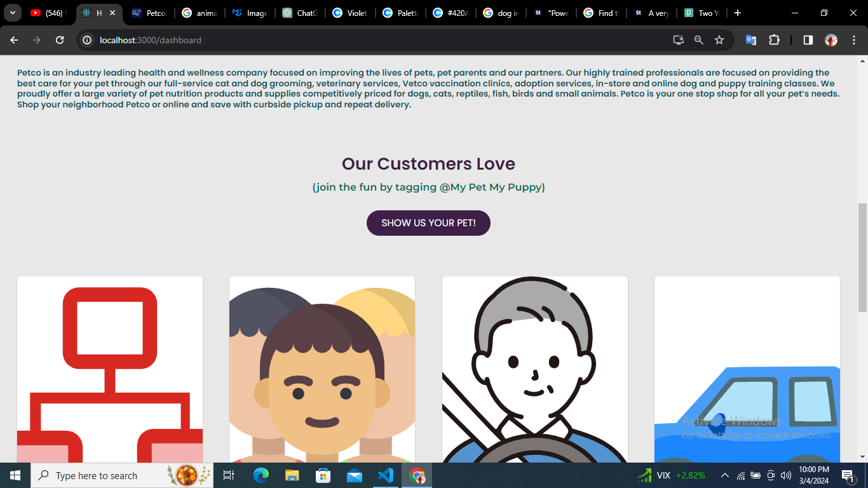Viewport: 868px width, 488px height.
Task: Open the Chrome three-dot menu
Action: coord(853,40)
